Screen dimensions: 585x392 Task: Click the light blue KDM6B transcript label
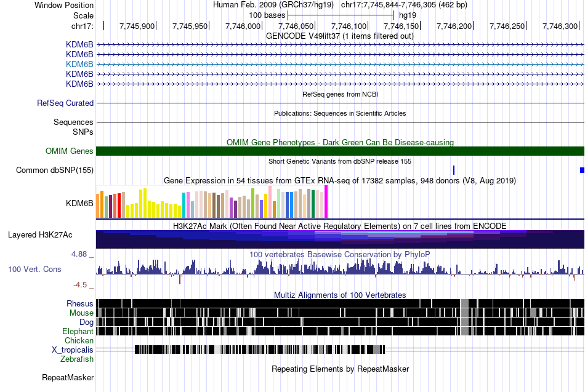tap(79, 64)
